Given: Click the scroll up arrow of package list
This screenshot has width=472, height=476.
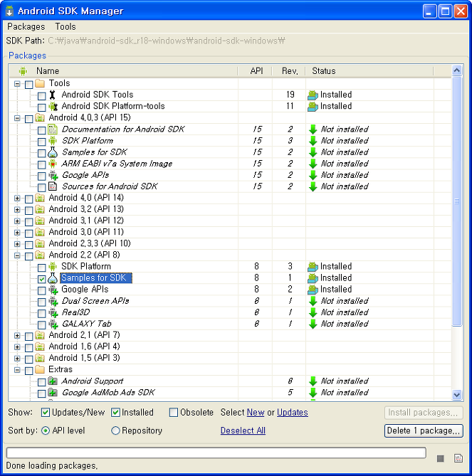Looking at the screenshot, I should point(457,70).
